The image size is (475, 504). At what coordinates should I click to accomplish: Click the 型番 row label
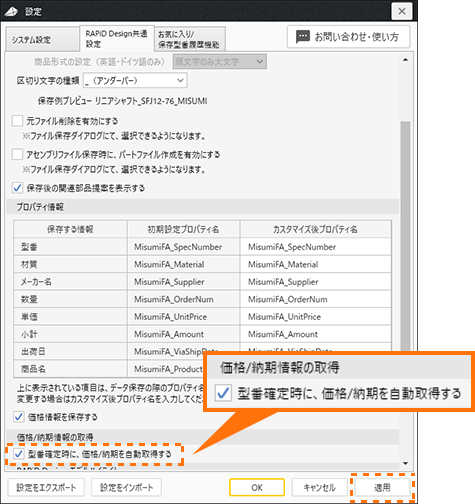29,247
